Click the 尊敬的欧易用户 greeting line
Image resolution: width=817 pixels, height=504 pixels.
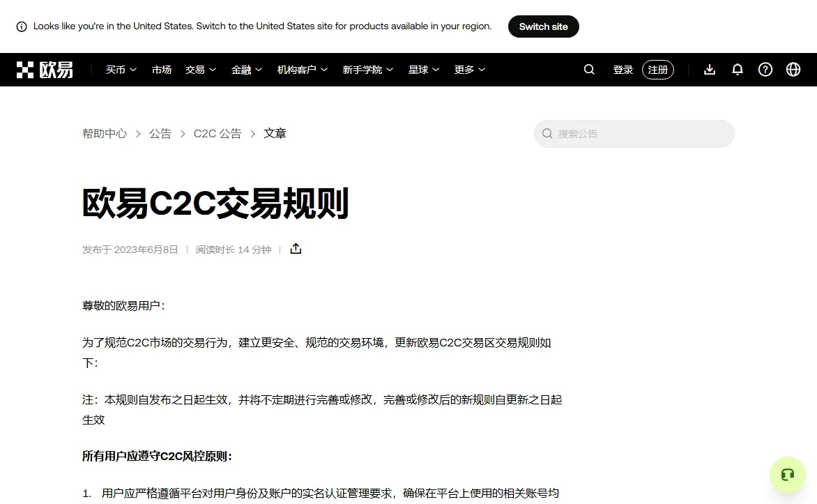pyautogui.click(x=123, y=305)
